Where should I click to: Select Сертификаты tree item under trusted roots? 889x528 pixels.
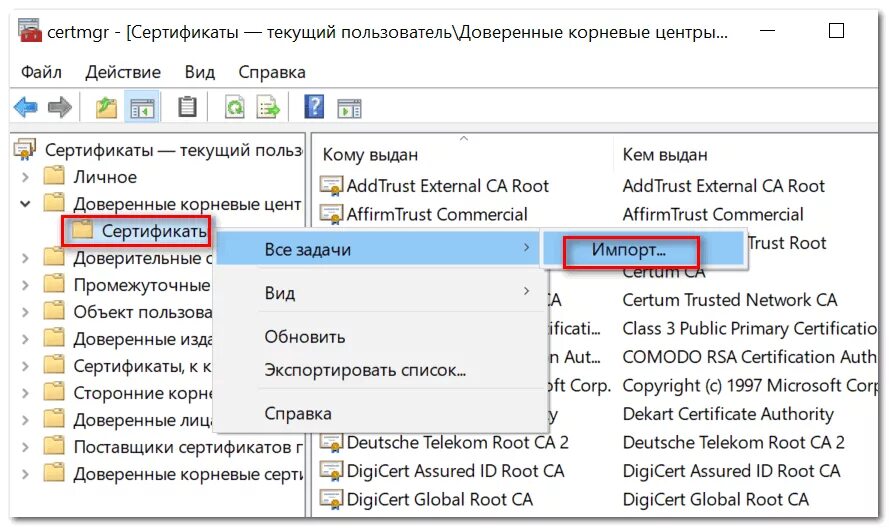pyautogui.click(x=154, y=231)
